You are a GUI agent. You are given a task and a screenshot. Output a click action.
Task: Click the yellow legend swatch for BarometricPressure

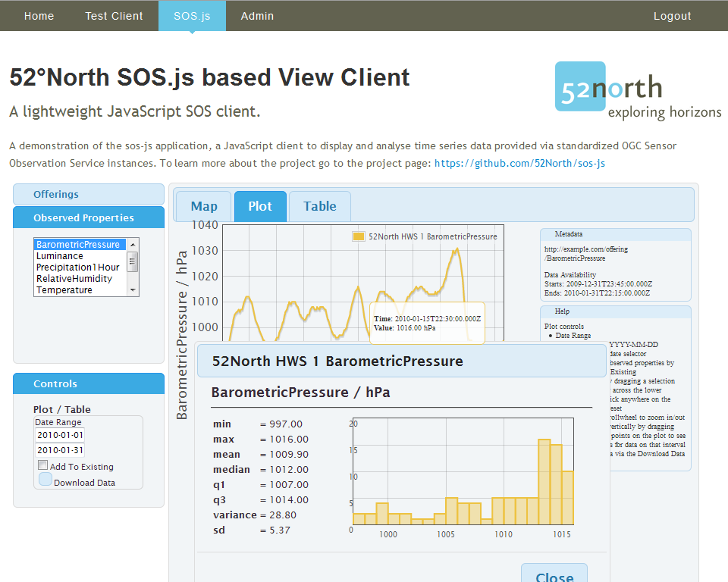click(x=359, y=236)
